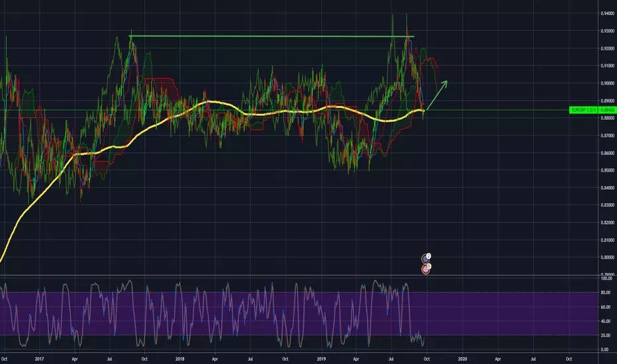Click the 0.87000 price scale label
617x364 pixels.
[607, 136]
